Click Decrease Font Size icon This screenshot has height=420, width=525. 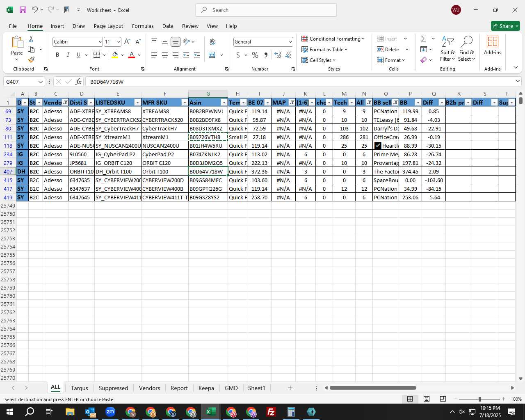click(138, 41)
